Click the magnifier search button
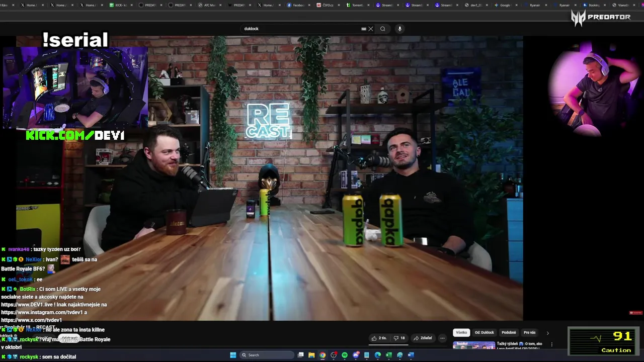Screen dimensions: 644x362 click(383, 29)
